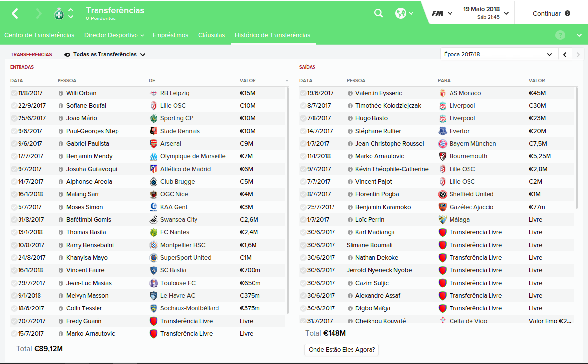Screen dimensions: 588x364
Task: Tick the Sofiane Boufal row checkbox
Action: [14, 105]
